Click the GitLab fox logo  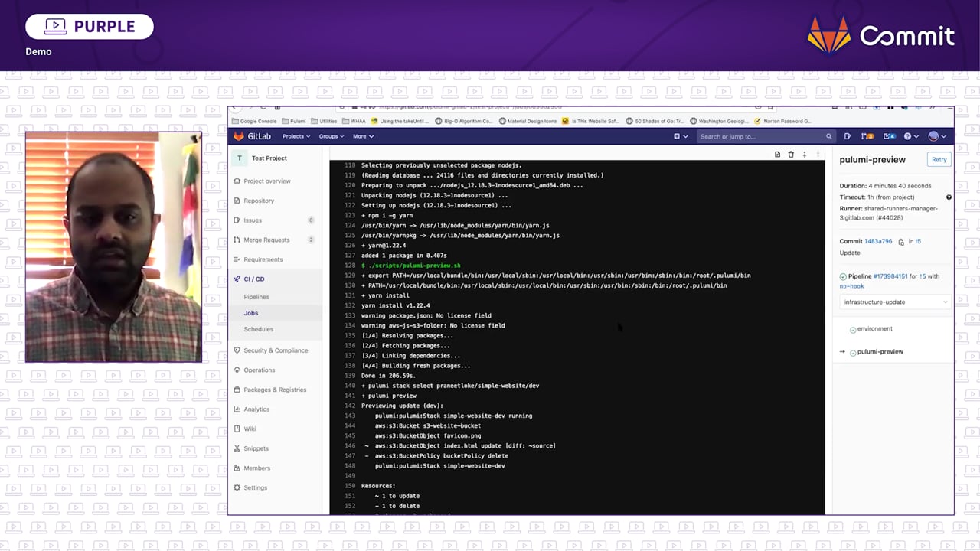coord(239,136)
